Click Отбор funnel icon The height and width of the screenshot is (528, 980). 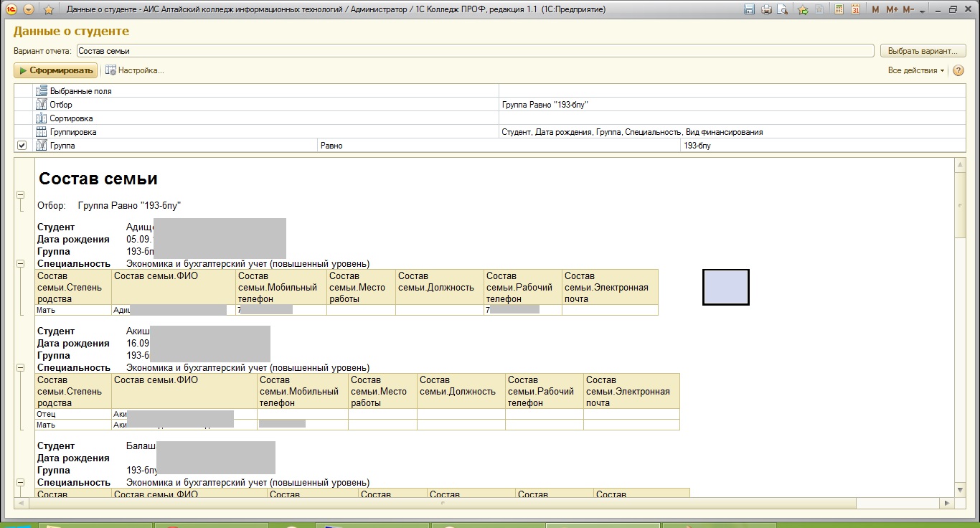(x=42, y=105)
